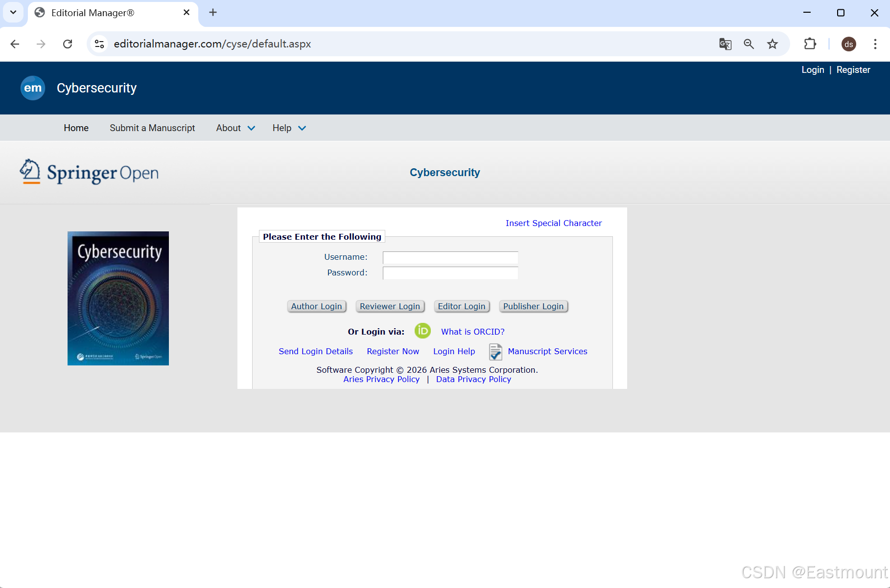Expand the Help menu

click(x=289, y=128)
